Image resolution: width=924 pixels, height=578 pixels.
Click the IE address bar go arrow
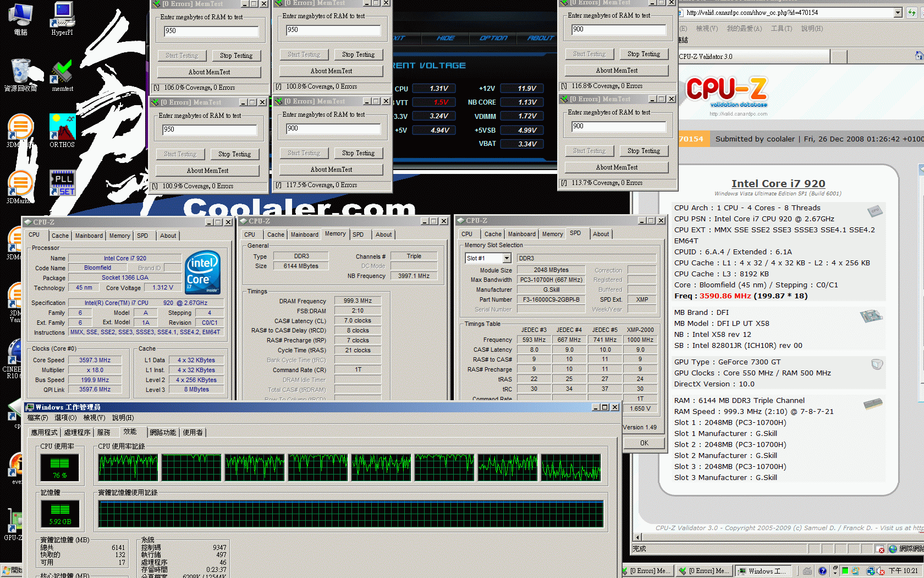(x=912, y=12)
